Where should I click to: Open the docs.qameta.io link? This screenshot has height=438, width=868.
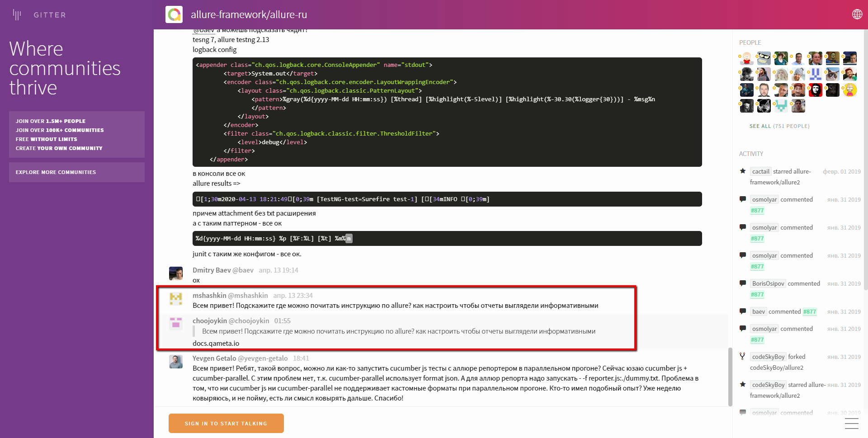point(216,344)
